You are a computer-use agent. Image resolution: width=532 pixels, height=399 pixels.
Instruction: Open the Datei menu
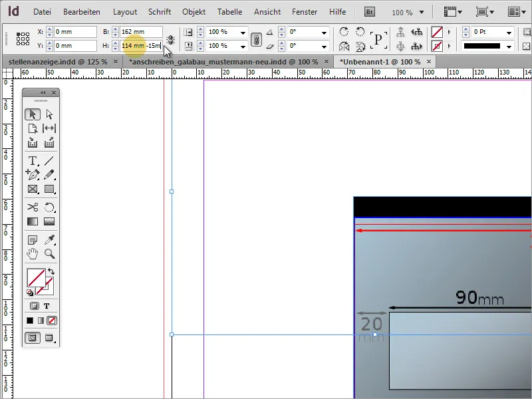42,12
